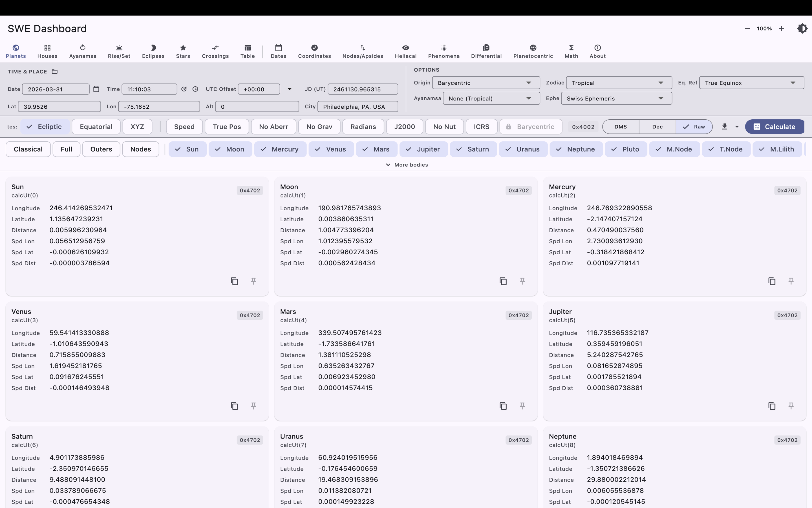Deselect the Sun body chip
The height and width of the screenshot is (508, 812).
187,149
